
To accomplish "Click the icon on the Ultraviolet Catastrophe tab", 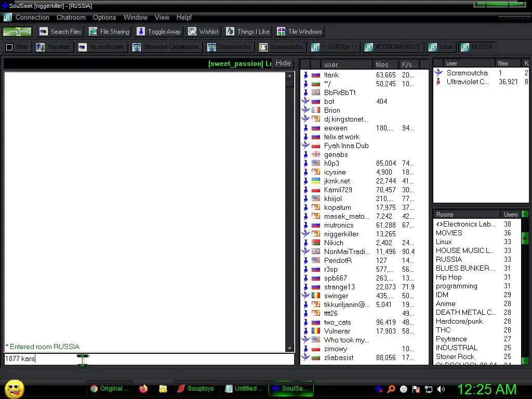I will 137,47.
